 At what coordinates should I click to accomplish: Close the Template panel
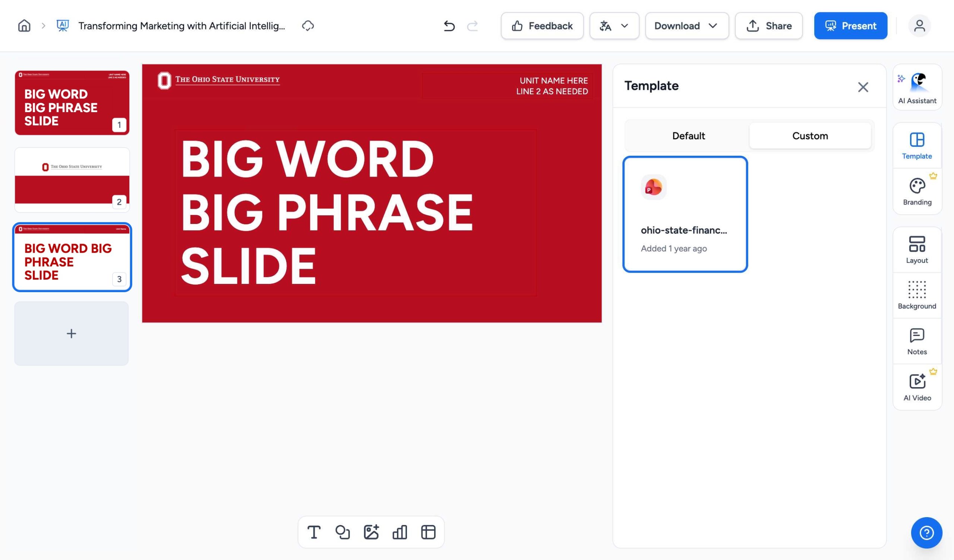(x=863, y=87)
